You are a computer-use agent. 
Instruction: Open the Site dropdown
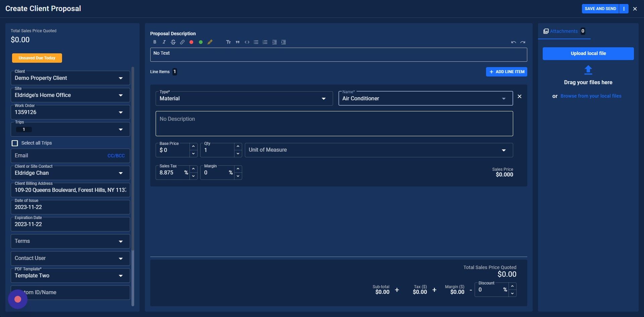pyautogui.click(x=70, y=95)
